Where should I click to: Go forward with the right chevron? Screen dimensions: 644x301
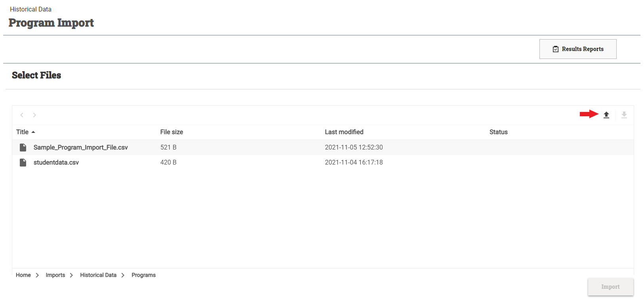(x=34, y=115)
